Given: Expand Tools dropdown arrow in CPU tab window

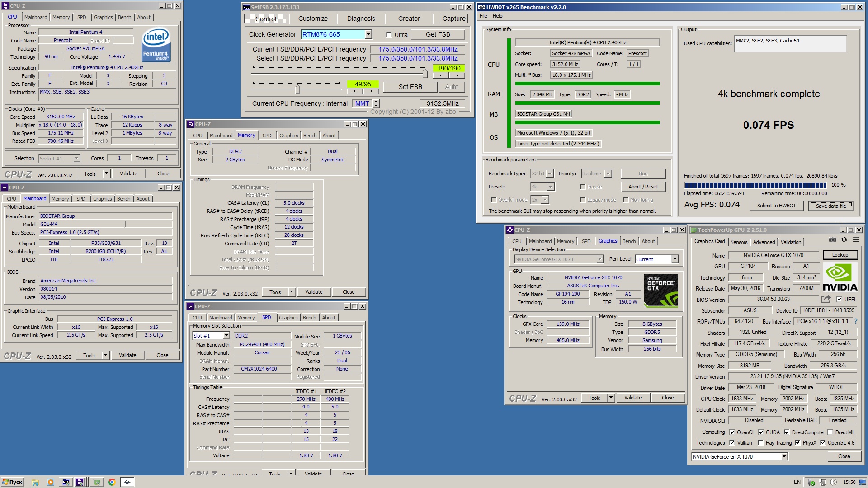Looking at the screenshot, I should pyautogui.click(x=106, y=174).
